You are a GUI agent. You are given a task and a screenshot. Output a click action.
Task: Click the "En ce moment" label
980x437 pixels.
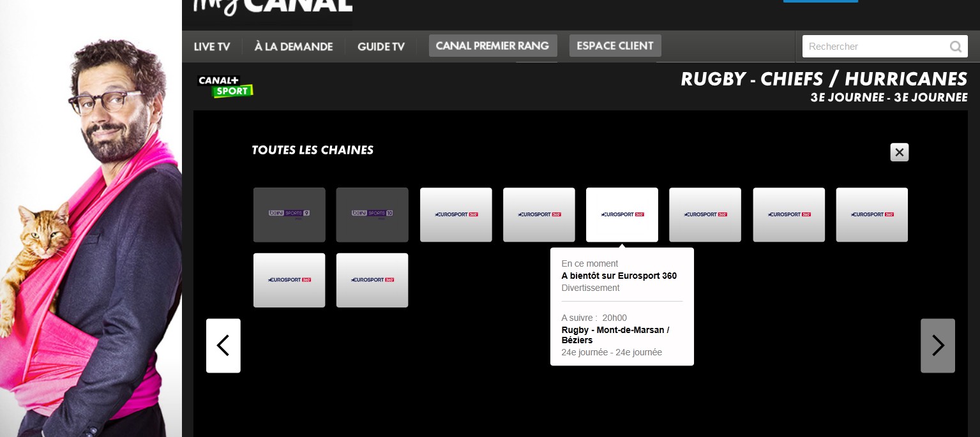590,263
